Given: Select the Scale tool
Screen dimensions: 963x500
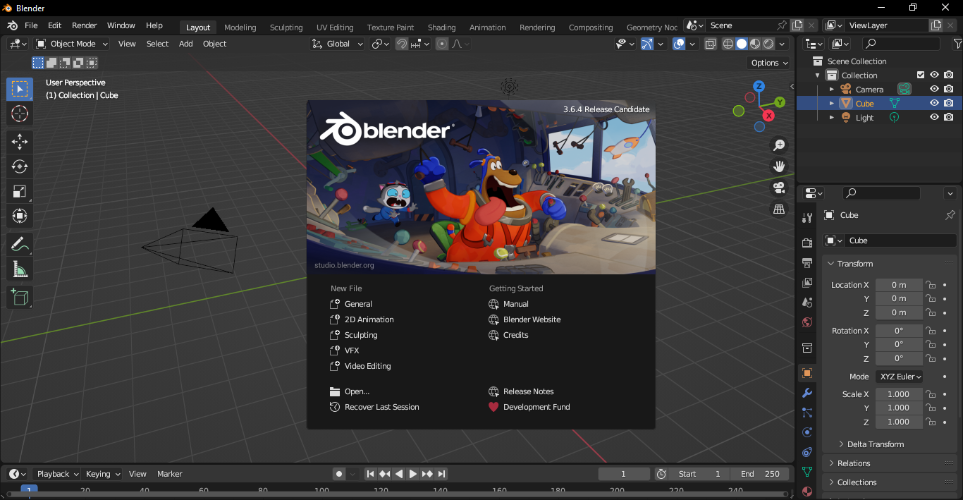Looking at the screenshot, I should 19,191.
